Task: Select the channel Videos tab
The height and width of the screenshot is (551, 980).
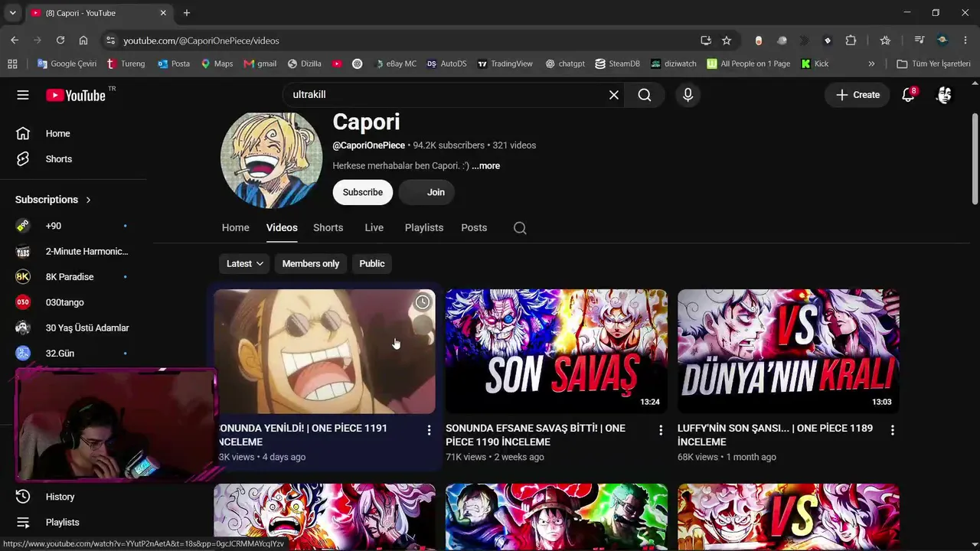Action: point(282,228)
